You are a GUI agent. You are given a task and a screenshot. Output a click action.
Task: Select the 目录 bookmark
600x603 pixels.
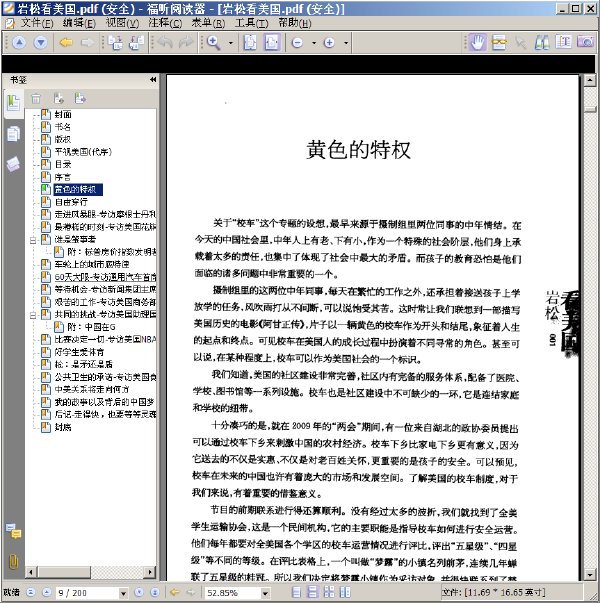point(63,164)
